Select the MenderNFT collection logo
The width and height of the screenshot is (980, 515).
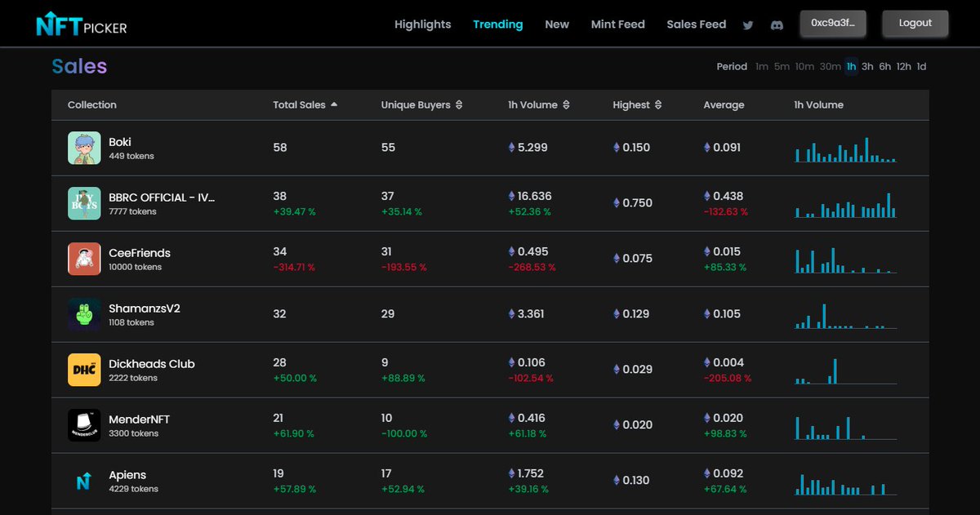84,425
